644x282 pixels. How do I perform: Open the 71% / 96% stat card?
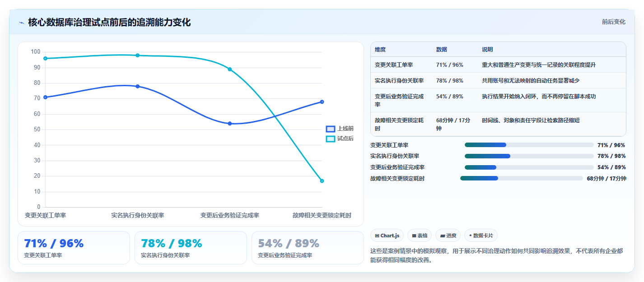[x=74, y=248]
